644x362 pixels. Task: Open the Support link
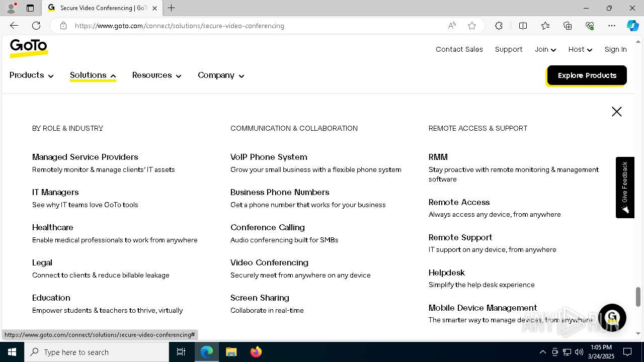coord(509,49)
